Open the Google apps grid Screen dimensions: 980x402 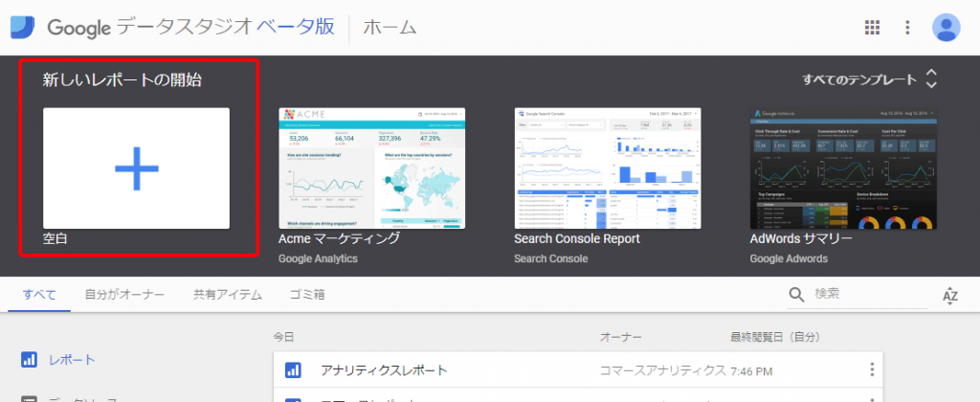point(872,28)
